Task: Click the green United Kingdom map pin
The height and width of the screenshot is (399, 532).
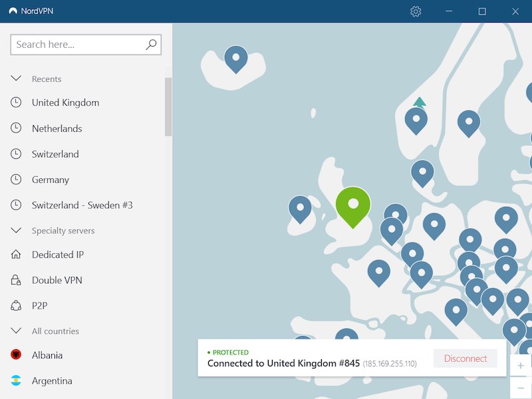Action: pos(353,207)
